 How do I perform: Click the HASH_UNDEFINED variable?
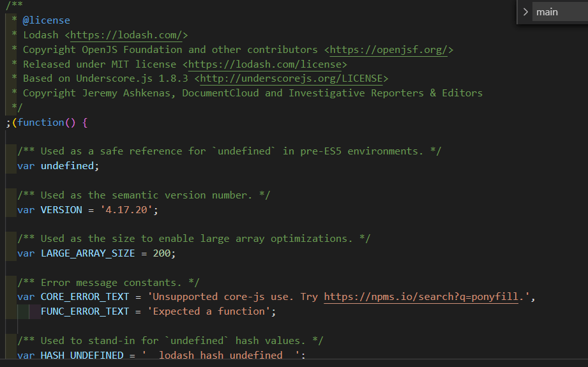click(x=82, y=355)
